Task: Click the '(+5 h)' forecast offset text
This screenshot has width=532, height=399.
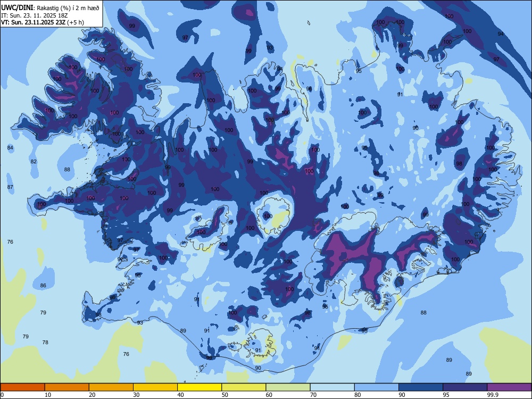Action: pos(76,22)
